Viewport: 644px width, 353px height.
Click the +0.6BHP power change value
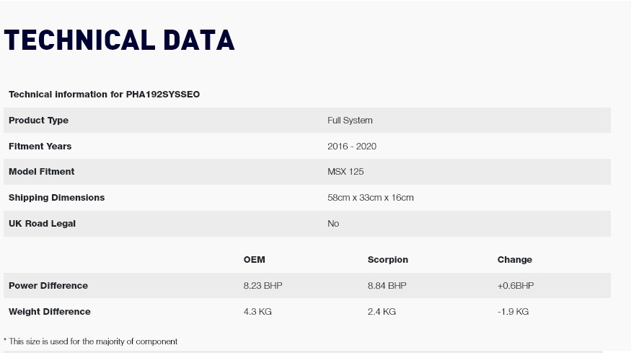[516, 286]
